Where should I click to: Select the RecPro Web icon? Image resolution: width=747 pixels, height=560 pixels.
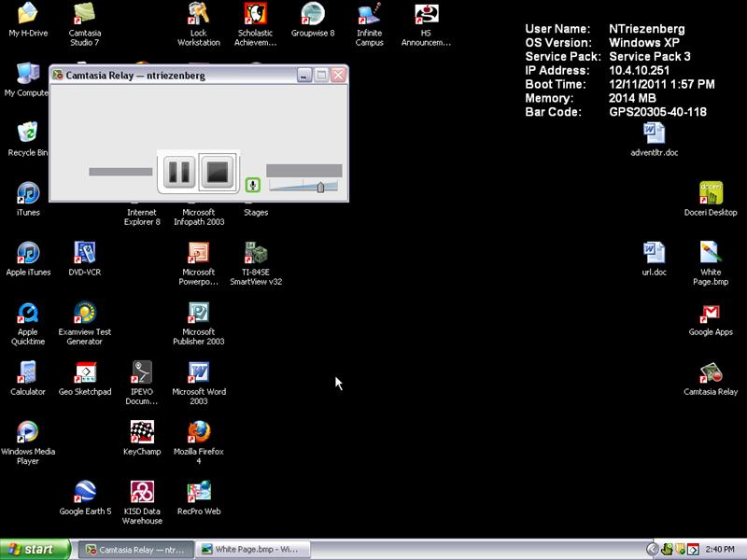click(x=199, y=492)
